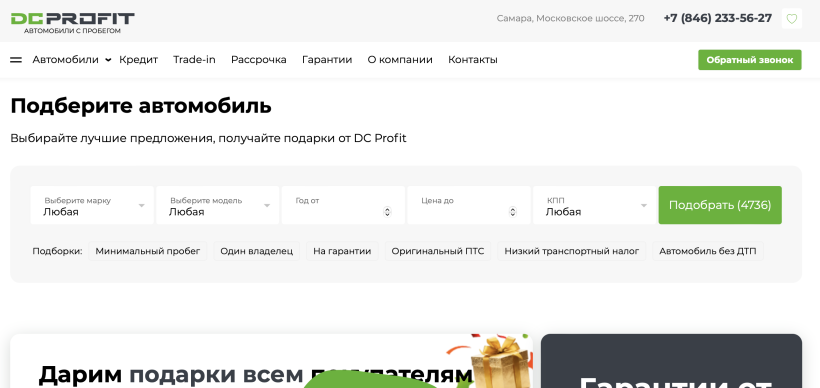Click the favorites heart icon
This screenshot has width=820, height=388.
pyautogui.click(x=792, y=19)
